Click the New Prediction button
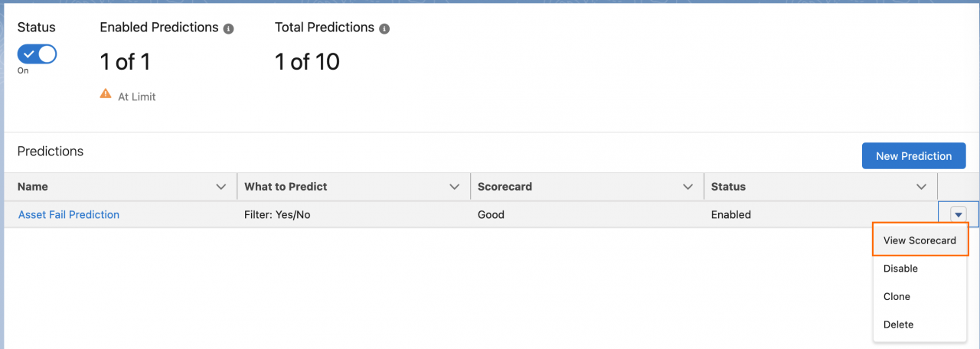 click(x=913, y=156)
